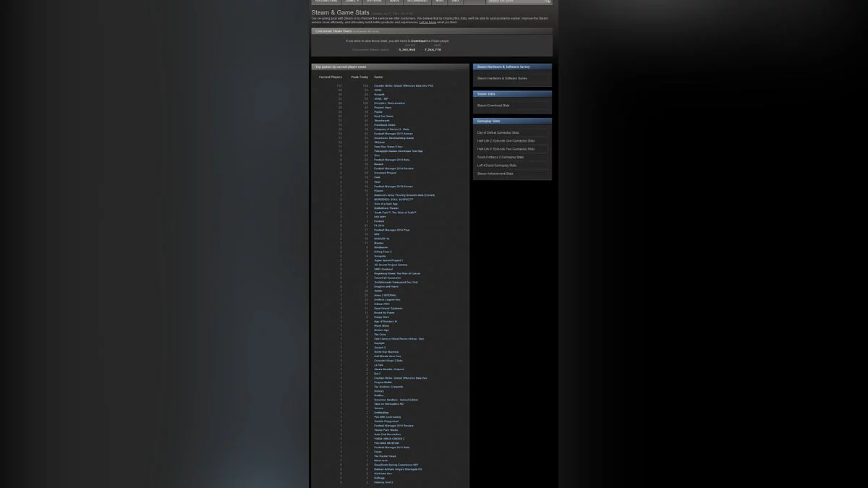Follow the 'Let us know' link

[427, 22]
